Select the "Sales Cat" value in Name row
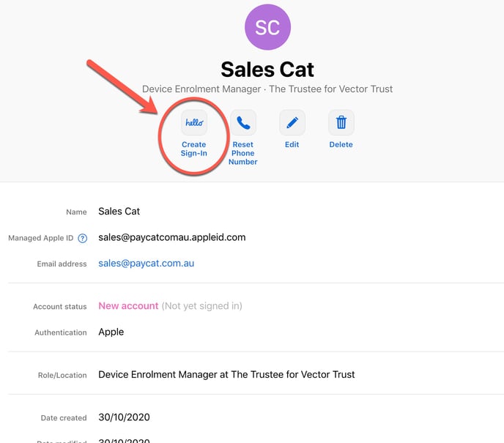Viewport: 504px width, 443px height. (x=119, y=211)
